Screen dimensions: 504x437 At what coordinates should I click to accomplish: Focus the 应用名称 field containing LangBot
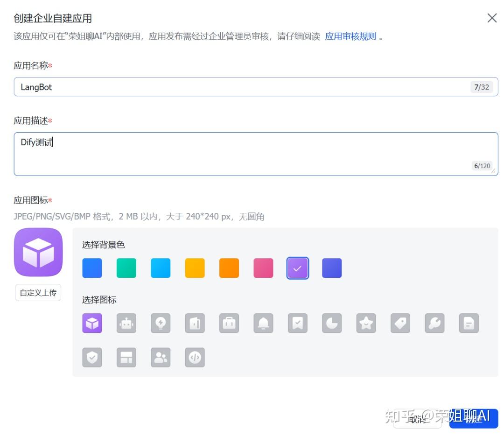(x=256, y=87)
